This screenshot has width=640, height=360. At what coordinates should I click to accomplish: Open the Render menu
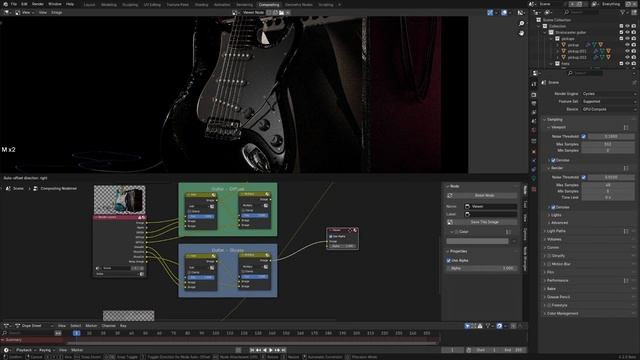[38, 4]
